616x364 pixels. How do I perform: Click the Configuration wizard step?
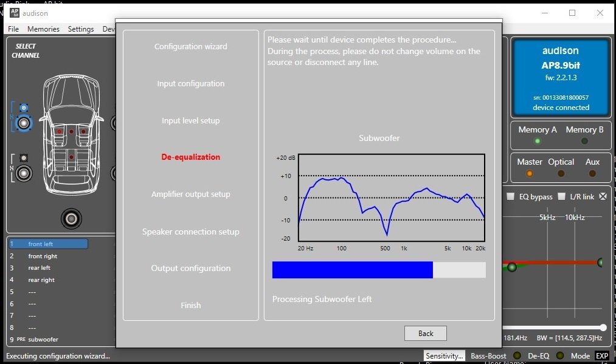click(190, 46)
